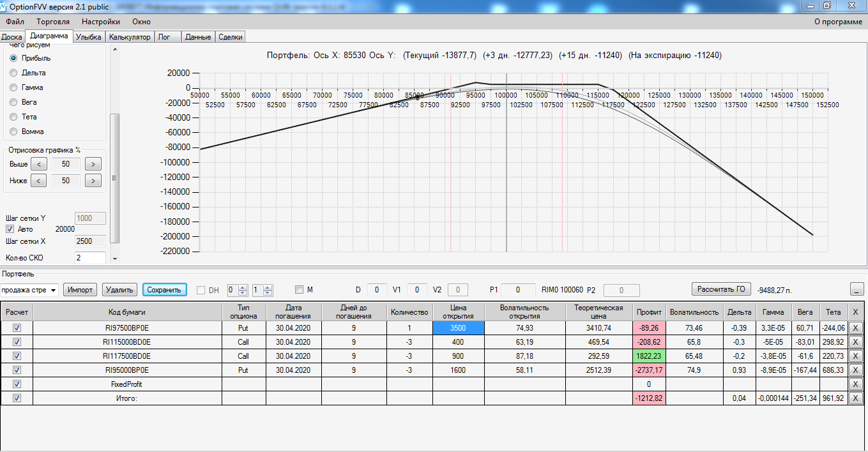The width and height of the screenshot is (868, 452).
Task: Open the Файл menu
Action: click(15, 22)
